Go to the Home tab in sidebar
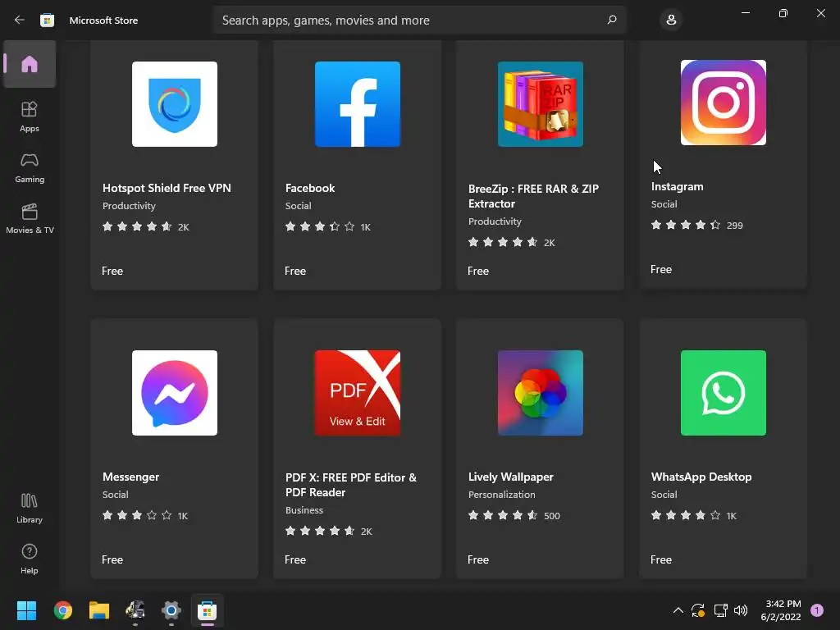 30,64
